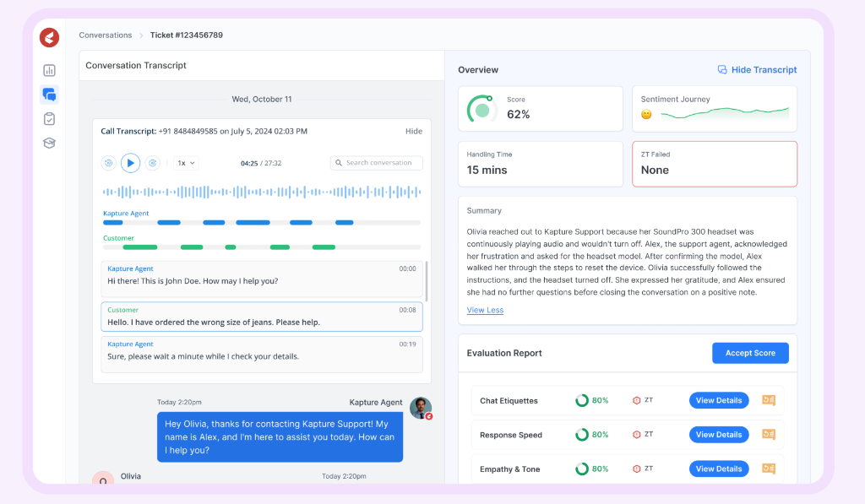Click the audio waveform to seek playback
The width and height of the screenshot is (865, 504).
click(261, 192)
